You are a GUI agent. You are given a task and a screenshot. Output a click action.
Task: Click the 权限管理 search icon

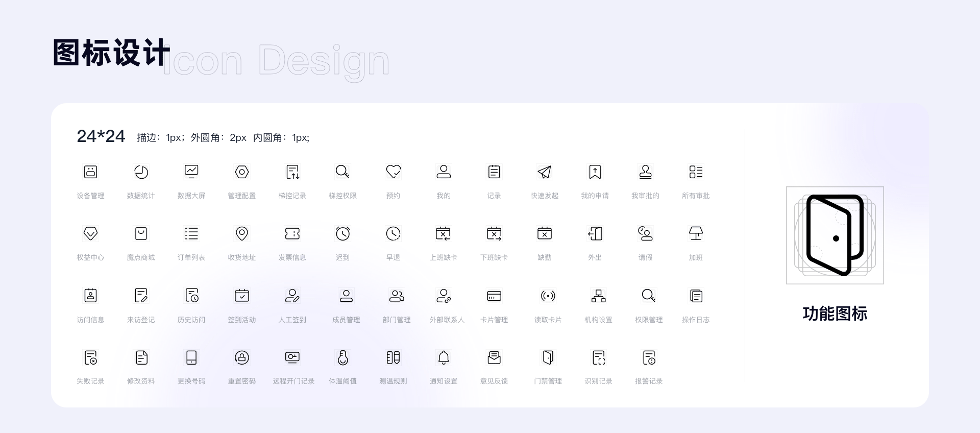[x=649, y=296]
